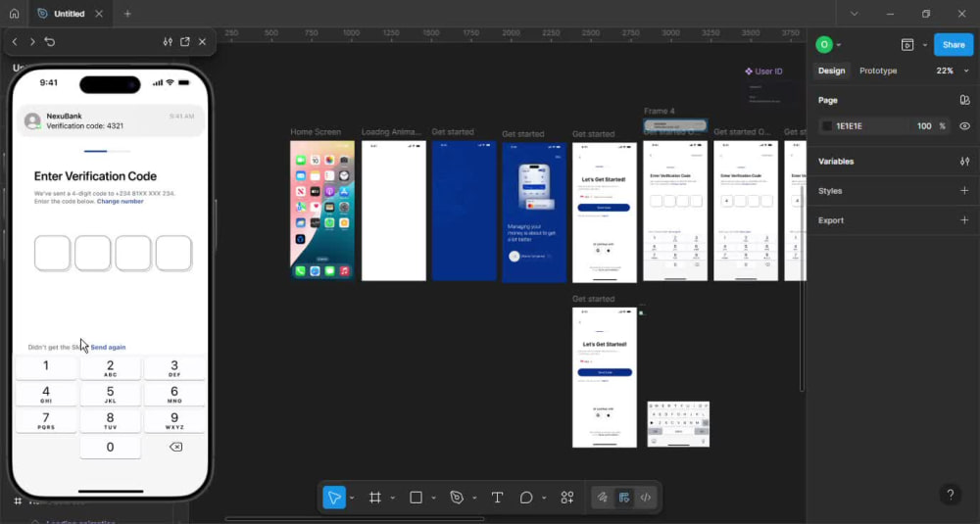Tap keypad digit 0 in preview
The width and height of the screenshot is (980, 524).
coord(111,448)
